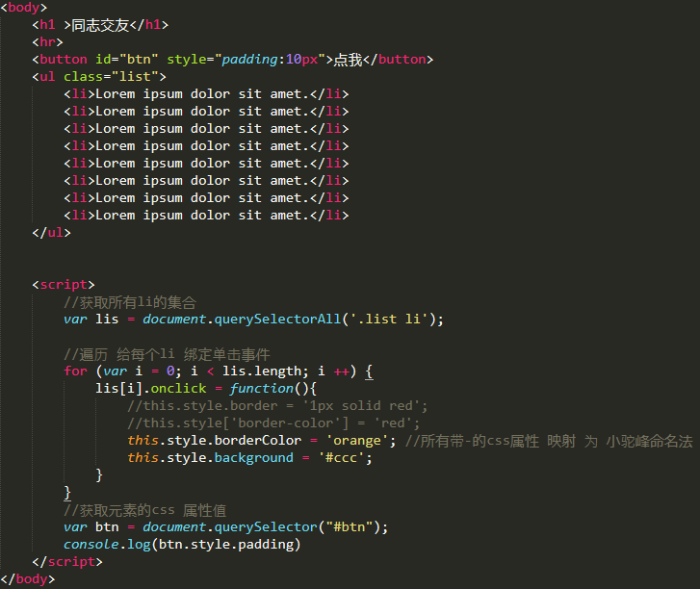This screenshot has height=589, width=700.
Task: Click the commented this.style.border line
Action: (x=277, y=405)
